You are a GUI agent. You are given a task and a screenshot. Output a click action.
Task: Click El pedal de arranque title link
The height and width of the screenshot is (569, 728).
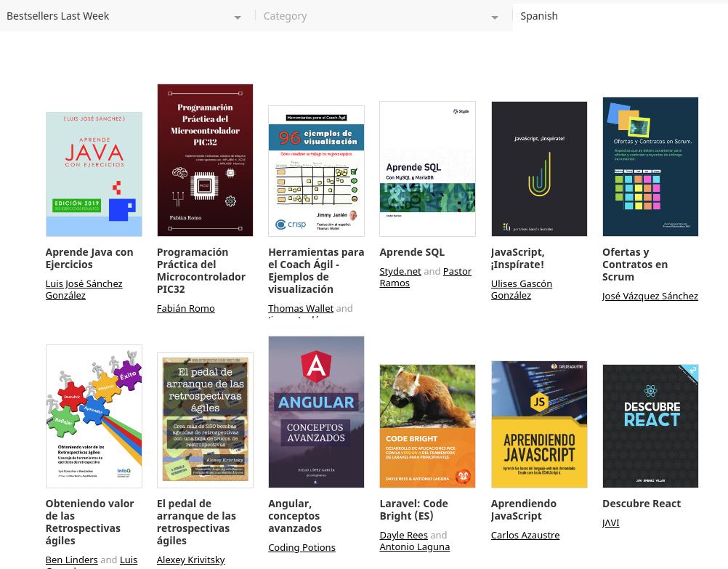click(196, 522)
